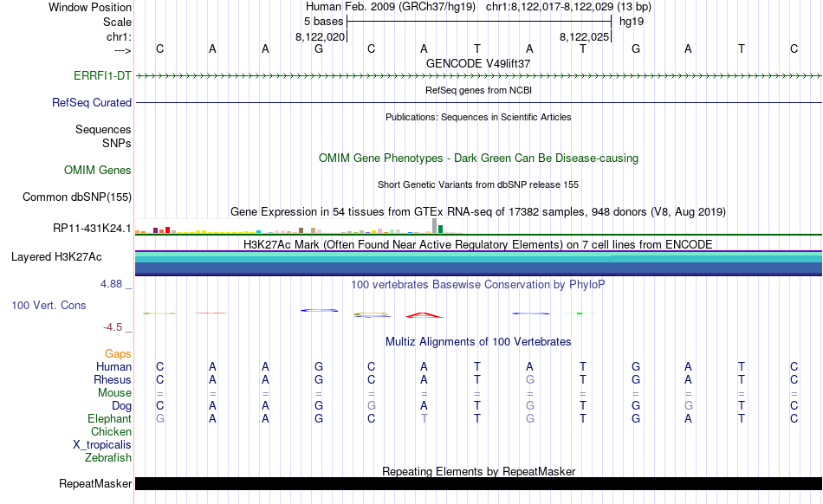Viewport: 823px width, 504px height.
Task: Click the RefSeq Curated blue gene line
Action: (x=478, y=102)
